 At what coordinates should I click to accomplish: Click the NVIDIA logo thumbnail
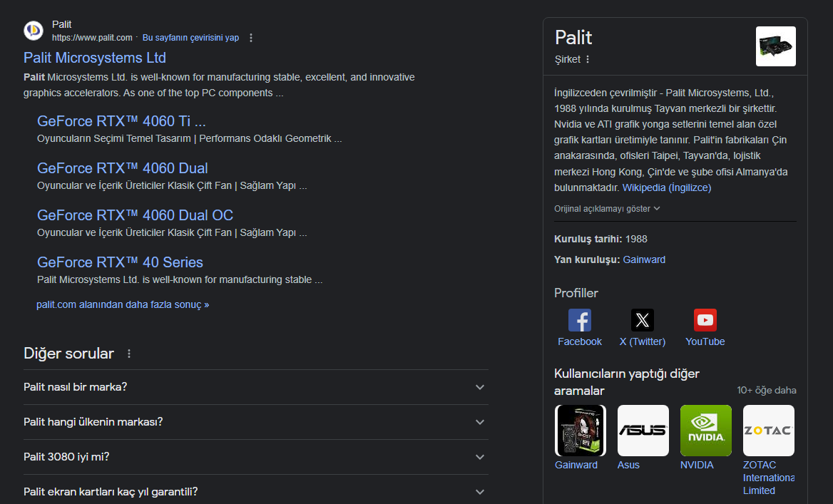pyautogui.click(x=705, y=431)
